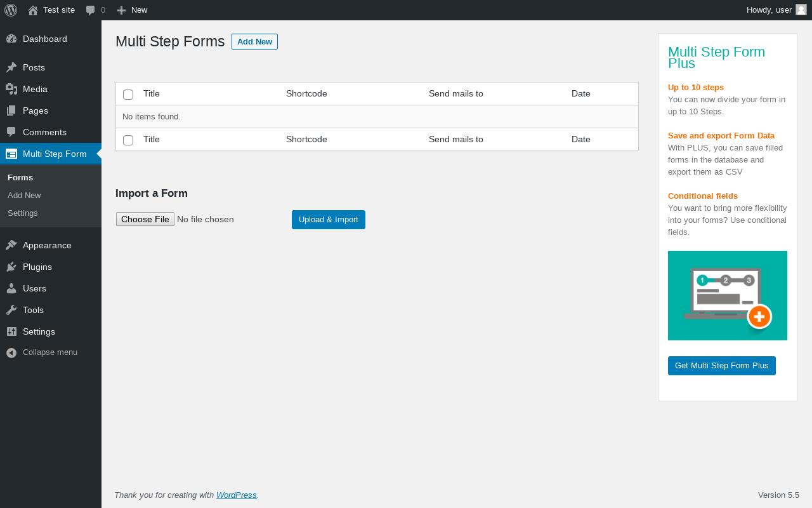Click Get Multi Step Form Plus button
Screen dimensions: 812x508
(x=721, y=366)
